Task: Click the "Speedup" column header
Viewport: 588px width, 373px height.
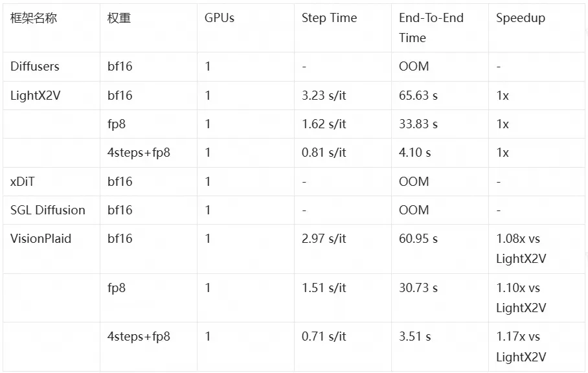Action: click(521, 18)
